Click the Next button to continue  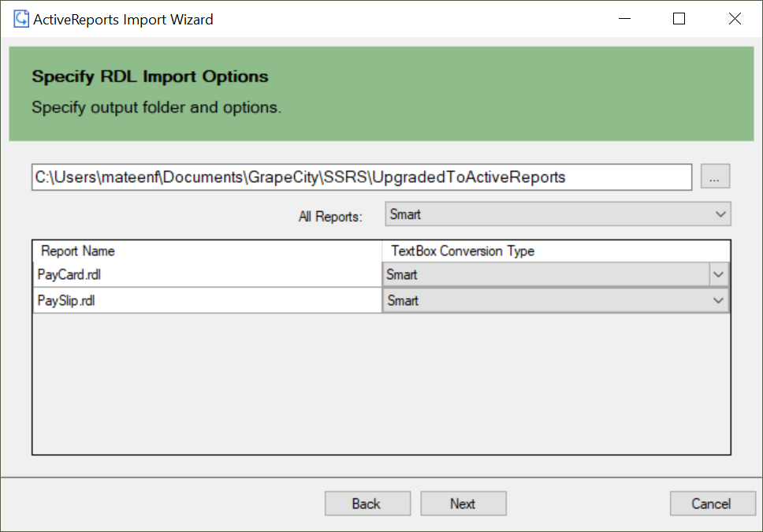point(463,503)
